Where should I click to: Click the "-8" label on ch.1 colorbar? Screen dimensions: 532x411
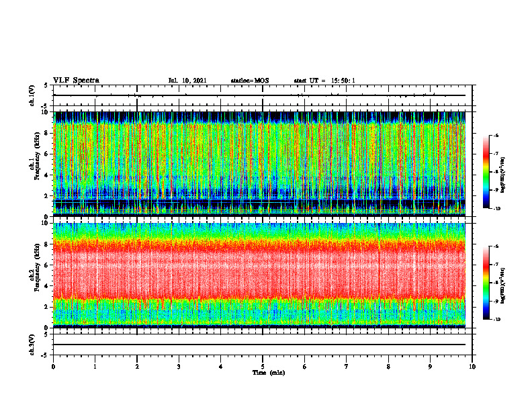click(495, 172)
